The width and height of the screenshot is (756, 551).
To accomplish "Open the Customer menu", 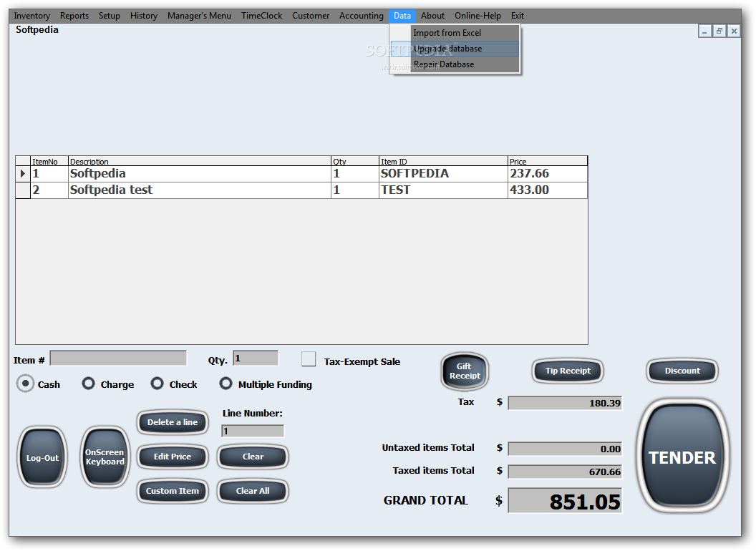I will coord(311,16).
